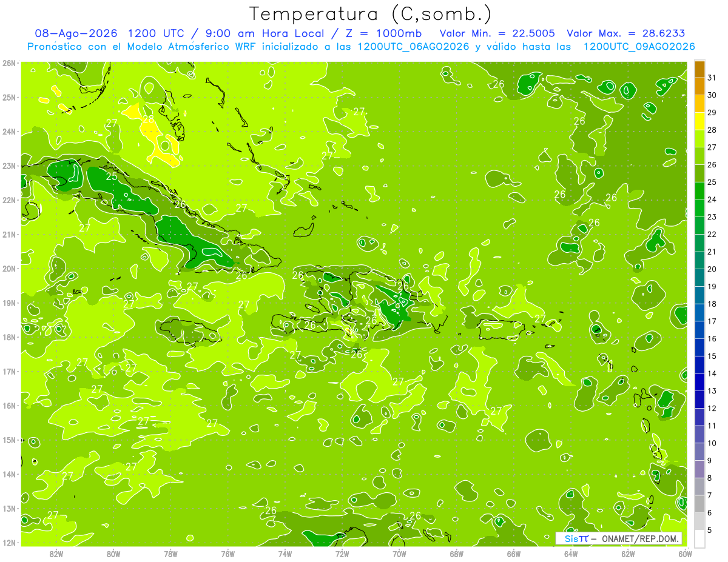Screen dimensions: 728x562
Task: Click color scale segment between 27 and 28
Action: click(699, 139)
